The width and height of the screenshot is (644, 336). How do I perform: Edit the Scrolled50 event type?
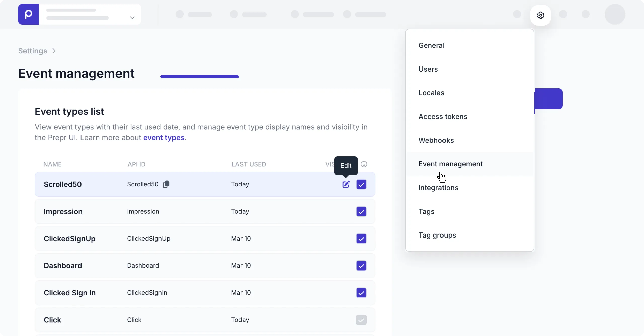click(346, 184)
